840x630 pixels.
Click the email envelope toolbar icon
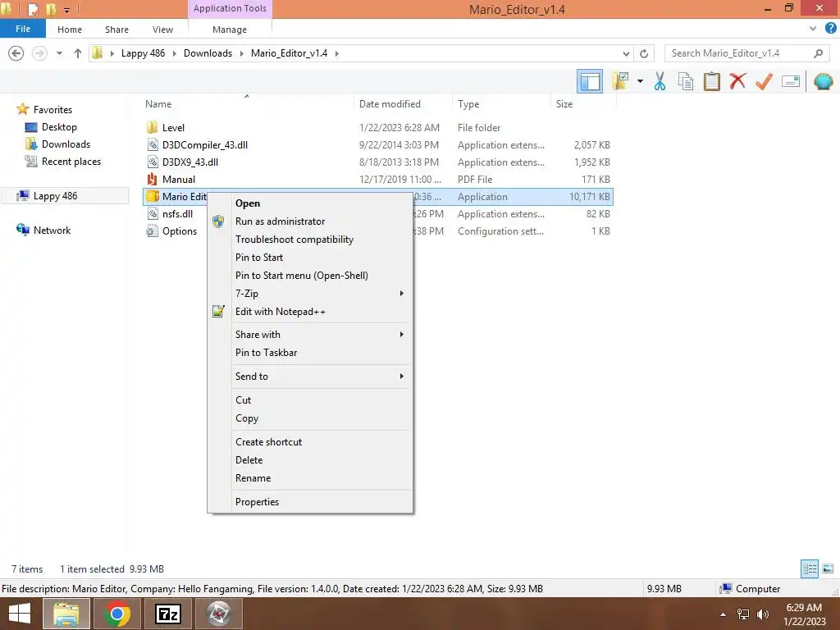[x=791, y=81]
